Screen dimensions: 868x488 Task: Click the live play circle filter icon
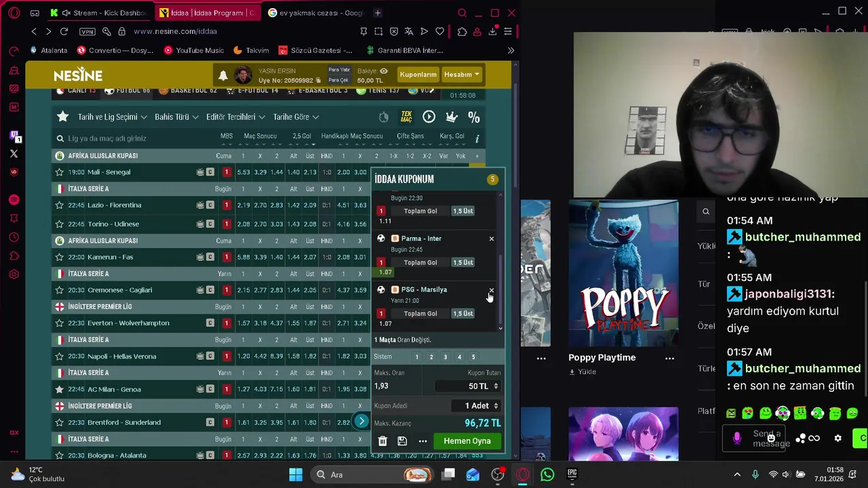(x=429, y=117)
